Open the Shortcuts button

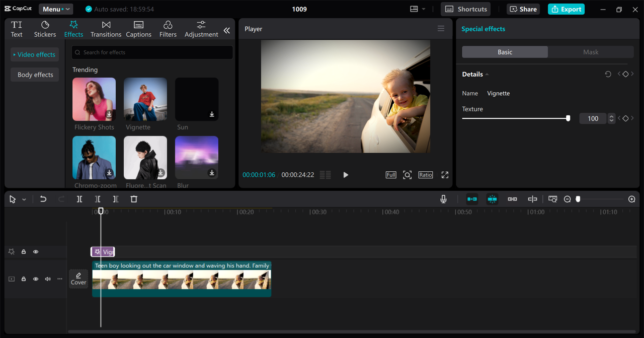click(466, 9)
